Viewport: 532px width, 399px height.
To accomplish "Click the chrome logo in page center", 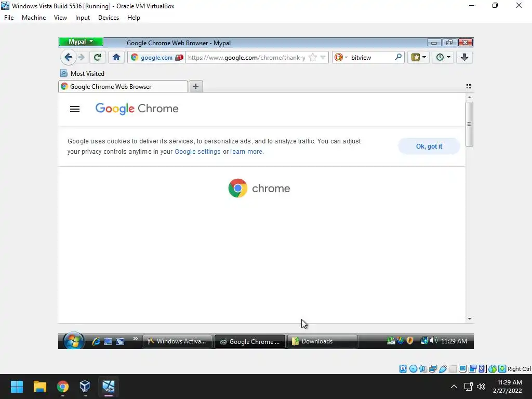I will (259, 188).
